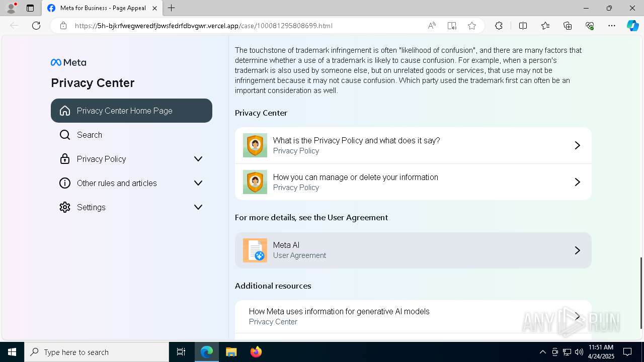This screenshot has width=644, height=362.
Task: Open Task View on taskbar
Action: pyautogui.click(x=181, y=352)
